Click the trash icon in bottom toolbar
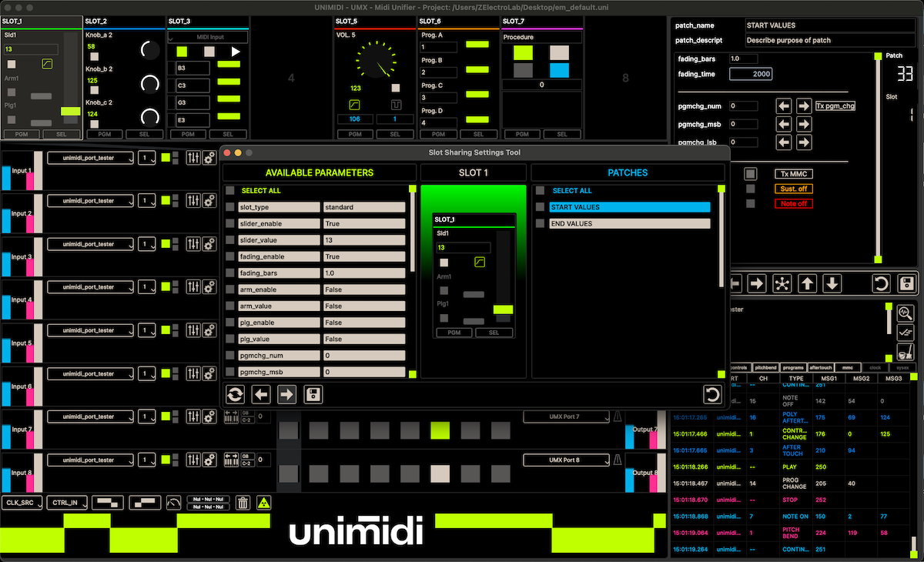Viewport: 924px width, 562px height. 243,503
